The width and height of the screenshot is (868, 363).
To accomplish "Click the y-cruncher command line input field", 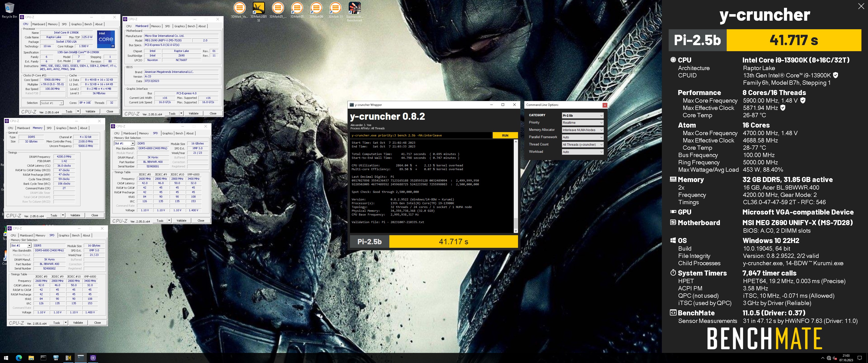I will point(421,135).
